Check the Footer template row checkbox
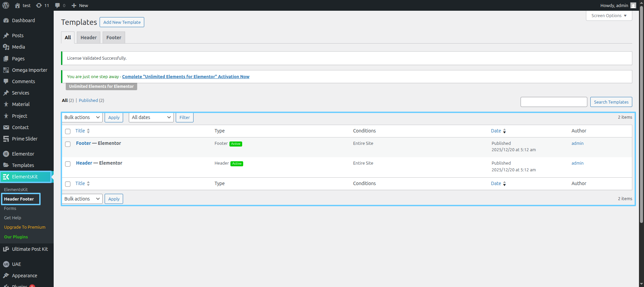This screenshot has height=287, width=644. [x=68, y=144]
